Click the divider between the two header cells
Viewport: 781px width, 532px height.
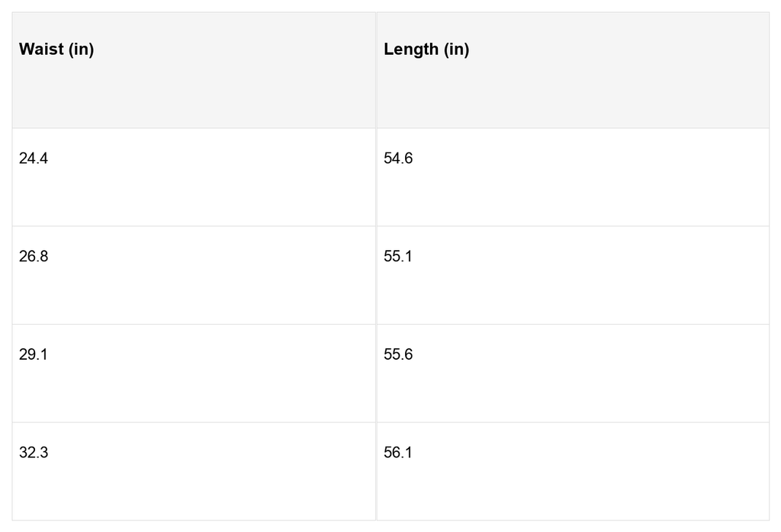376,70
